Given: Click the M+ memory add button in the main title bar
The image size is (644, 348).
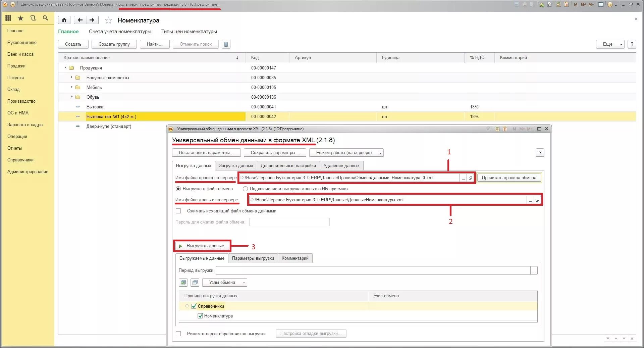Looking at the screenshot, I should point(584,4).
